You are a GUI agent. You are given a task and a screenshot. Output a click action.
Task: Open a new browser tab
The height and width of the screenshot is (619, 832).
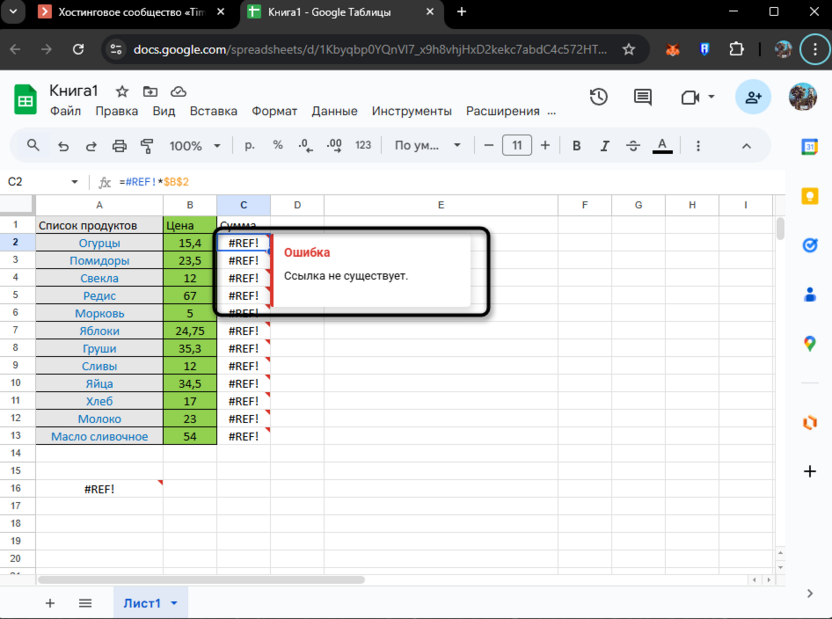pos(462,12)
